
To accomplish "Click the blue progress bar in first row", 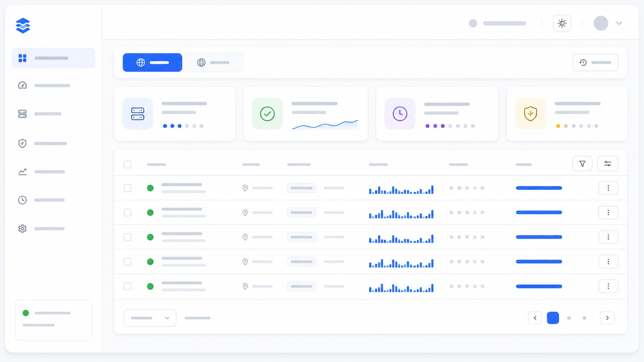I will coord(539,188).
